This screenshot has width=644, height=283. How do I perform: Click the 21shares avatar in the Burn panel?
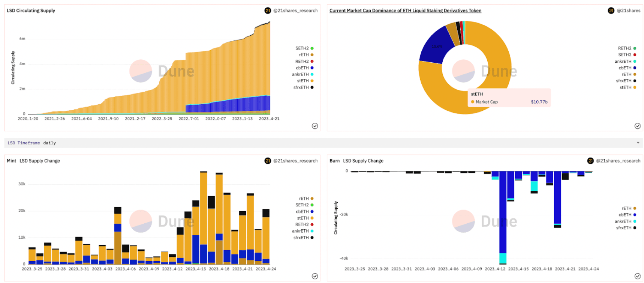pos(590,161)
